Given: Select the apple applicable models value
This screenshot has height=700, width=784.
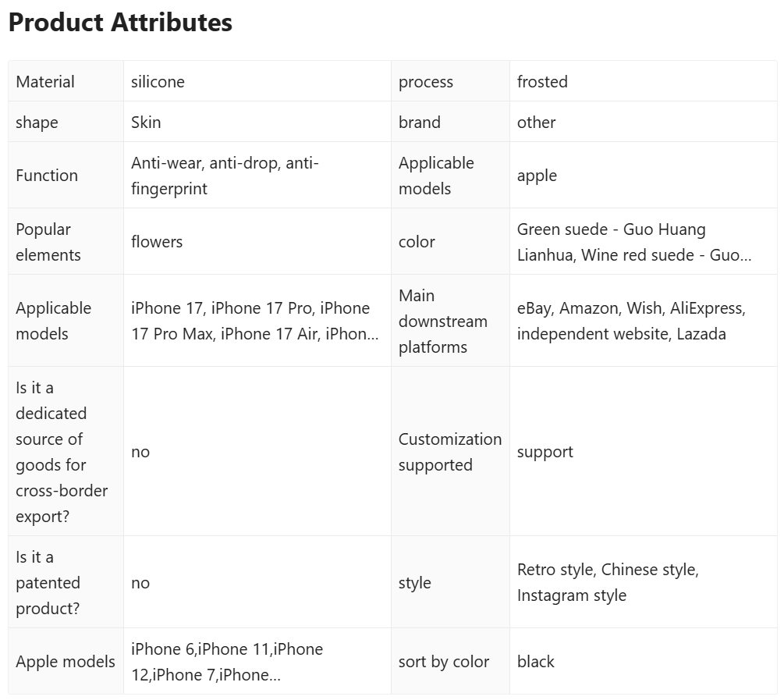Looking at the screenshot, I should click(537, 176).
